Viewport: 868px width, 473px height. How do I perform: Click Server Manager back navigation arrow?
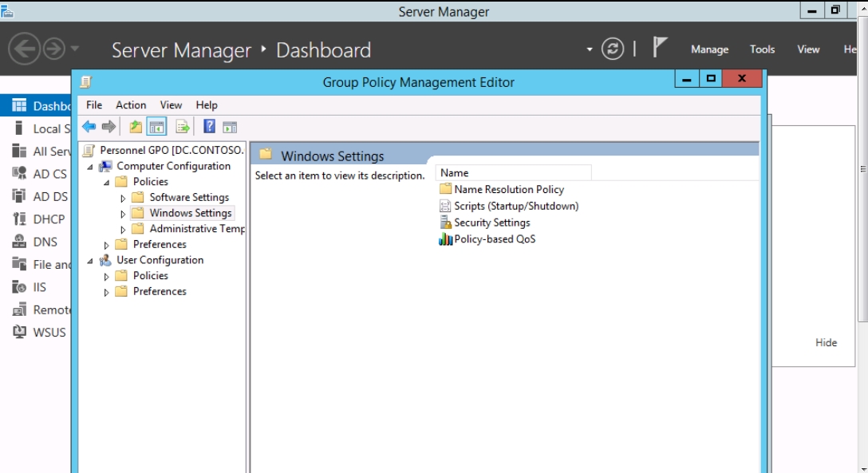(x=24, y=49)
